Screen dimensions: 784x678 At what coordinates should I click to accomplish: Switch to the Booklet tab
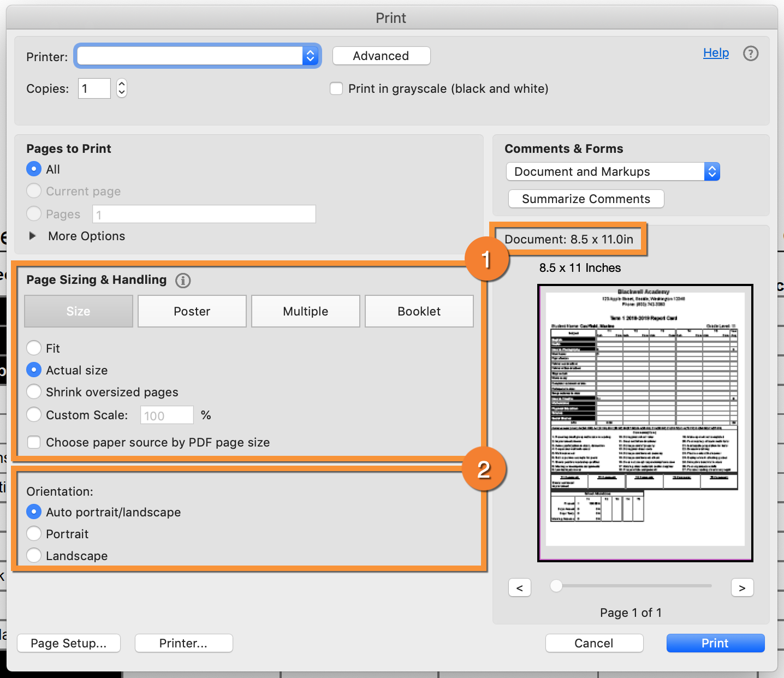419,311
